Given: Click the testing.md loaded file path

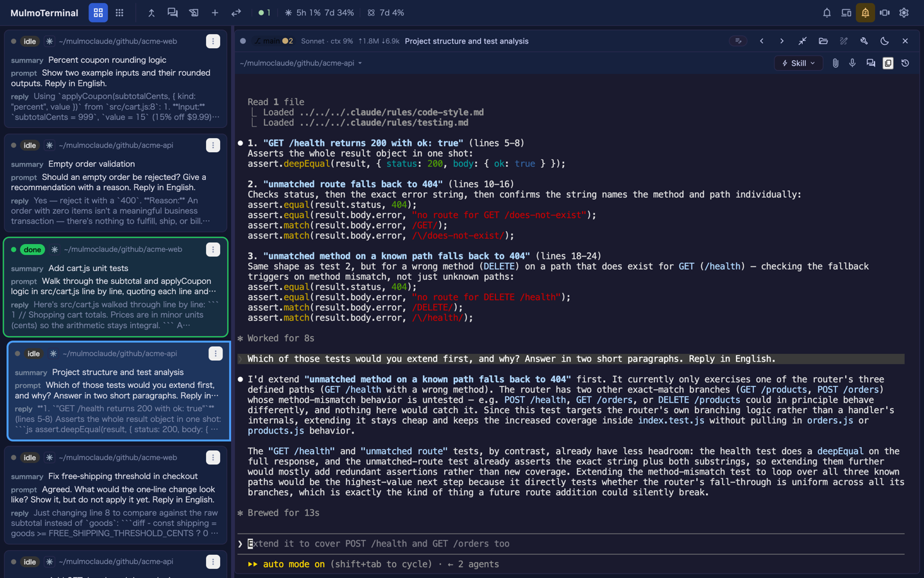Looking at the screenshot, I should (x=384, y=123).
